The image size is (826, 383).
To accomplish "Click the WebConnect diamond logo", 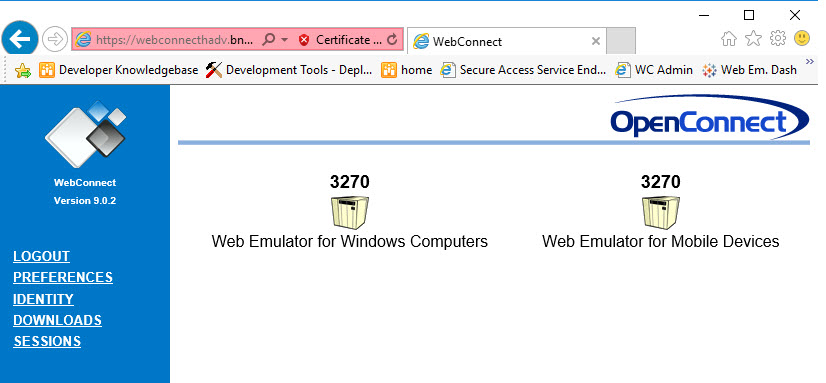I will [86, 134].
